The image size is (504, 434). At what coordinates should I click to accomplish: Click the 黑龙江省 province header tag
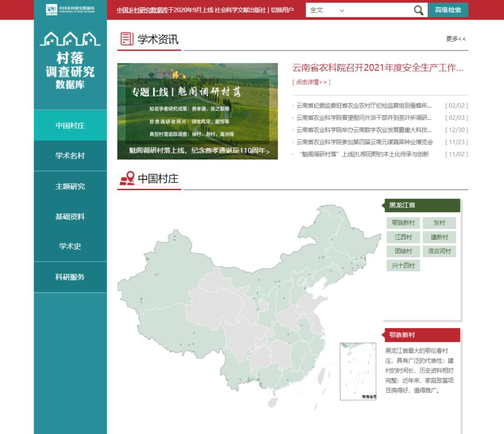click(422, 205)
